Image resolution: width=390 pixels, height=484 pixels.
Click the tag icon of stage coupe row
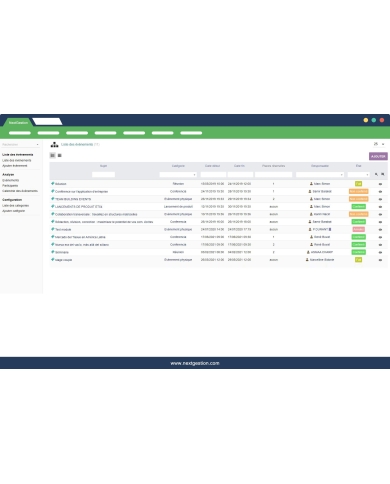coord(52,260)
